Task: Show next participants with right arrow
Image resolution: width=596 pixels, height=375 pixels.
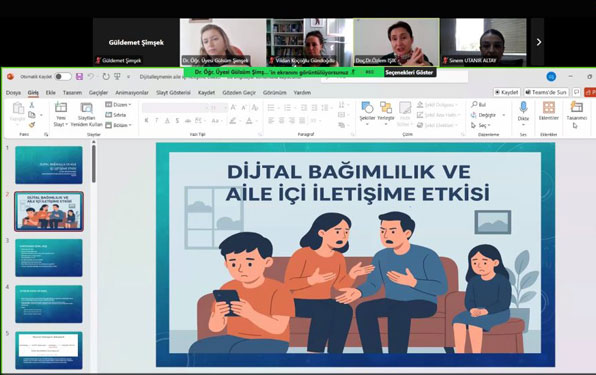Action: click(538, 42)
